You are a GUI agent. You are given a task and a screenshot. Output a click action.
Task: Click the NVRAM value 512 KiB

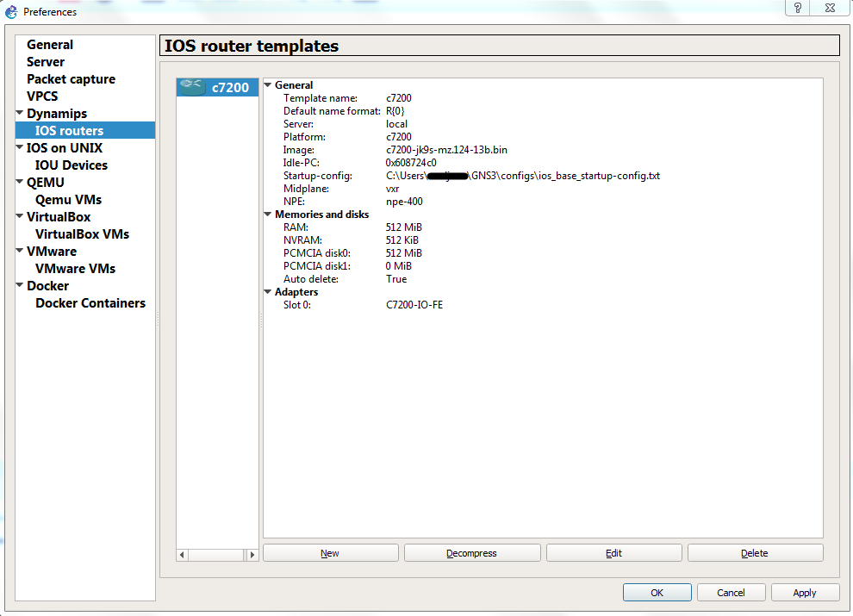click(402, 240)
